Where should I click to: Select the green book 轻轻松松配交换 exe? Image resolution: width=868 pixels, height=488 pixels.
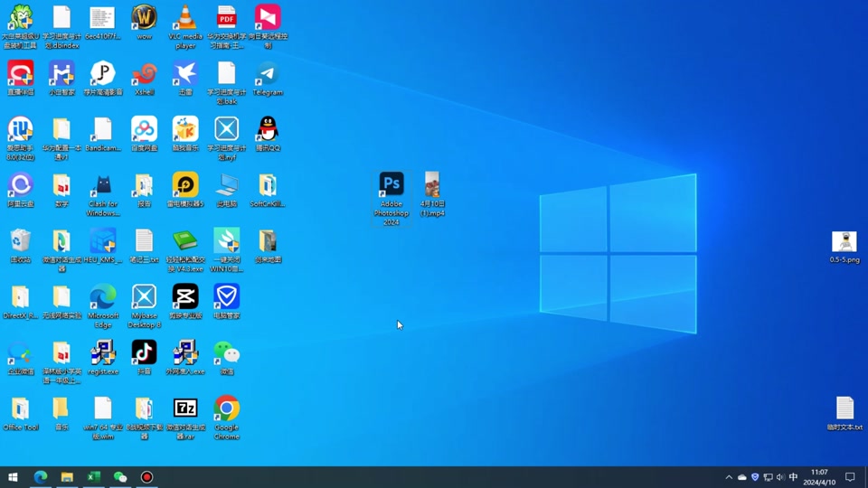[x=185, y=250]
